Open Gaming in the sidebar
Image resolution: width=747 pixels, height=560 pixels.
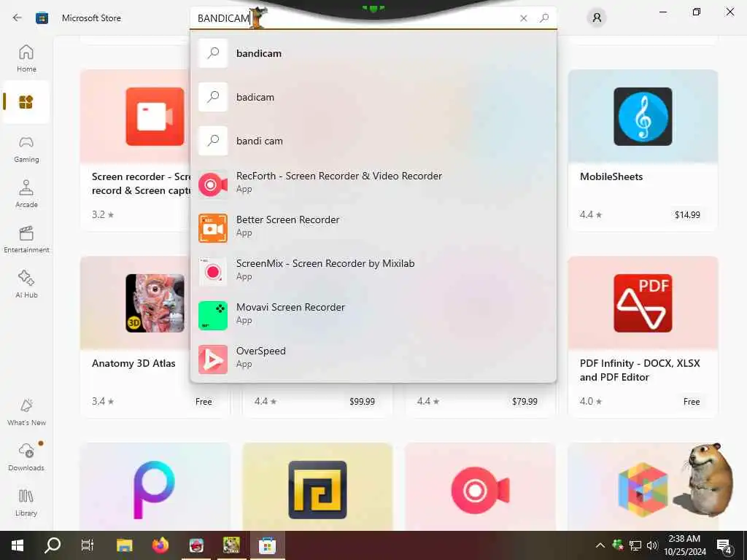[x=26, y=149]
